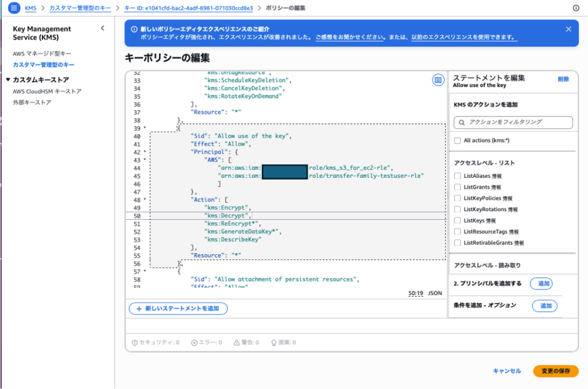Click the search magnifier in the action filter

(x=462, y=123)
